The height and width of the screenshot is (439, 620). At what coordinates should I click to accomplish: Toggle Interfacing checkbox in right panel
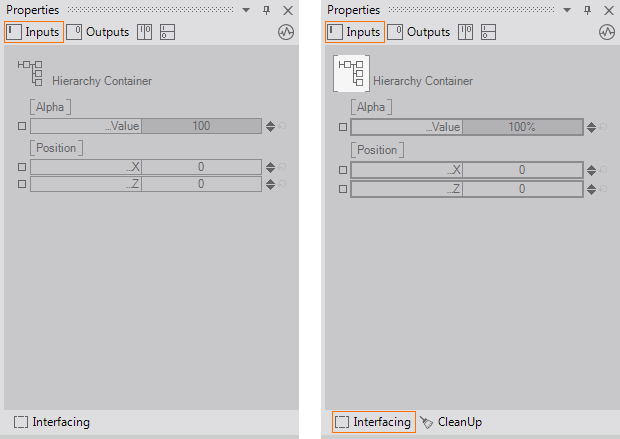click(x=342, y=422)
